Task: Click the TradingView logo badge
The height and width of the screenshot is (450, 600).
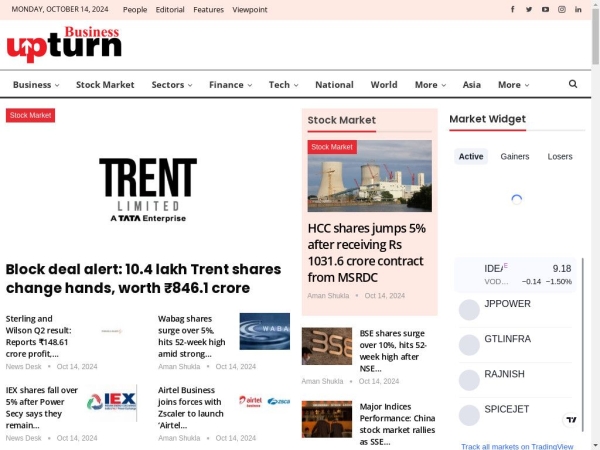Action: click(x=571, y=420)
